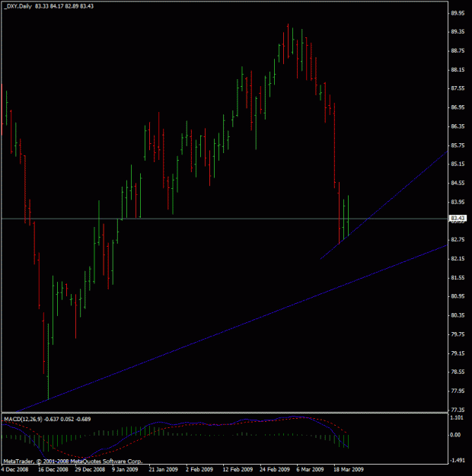Click the 86.35 price scale label

point(458,126)
